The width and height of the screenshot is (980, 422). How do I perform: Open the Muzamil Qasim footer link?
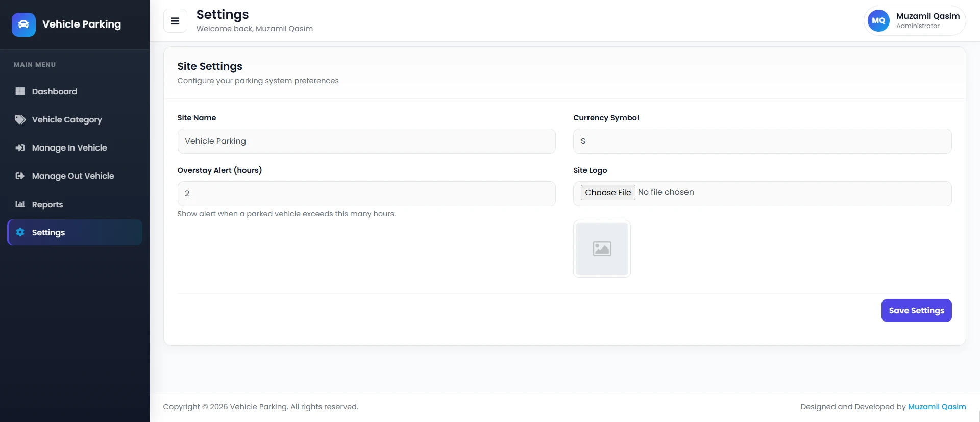(937, 407)
